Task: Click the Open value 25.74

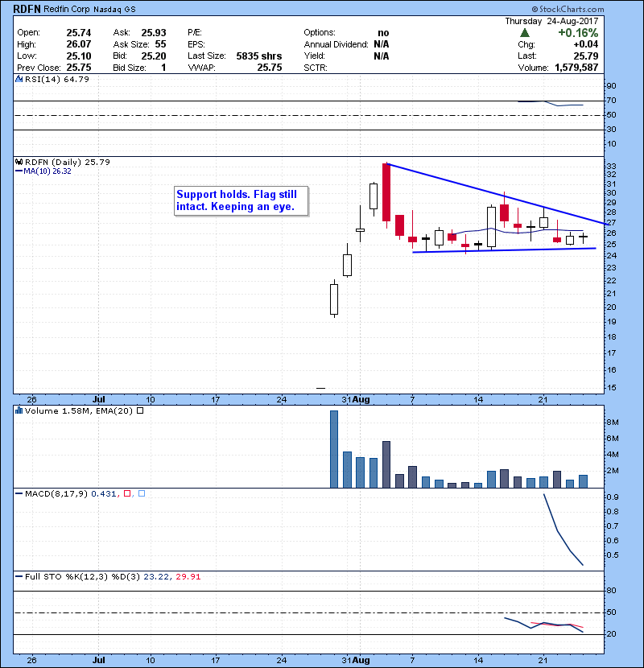Action: point(79,33)
